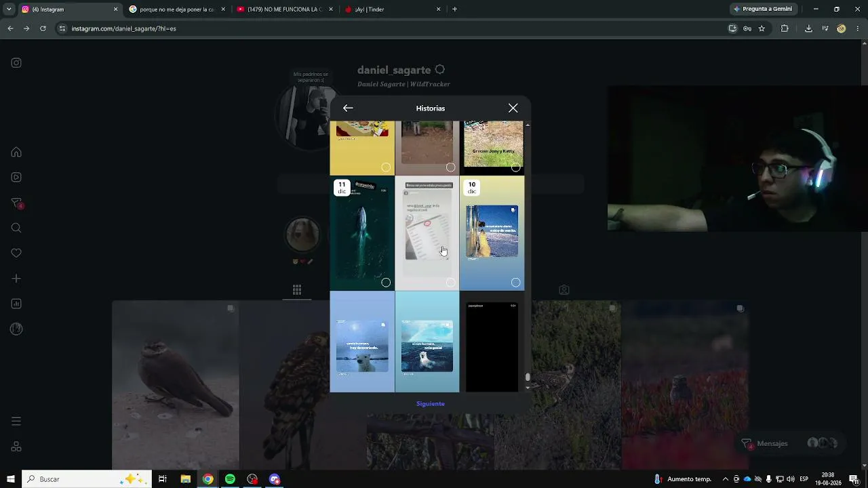Viewport: 868px width, 488px height.
Task: Select the yellow cartoon story circle
Action: pos(386,167)
